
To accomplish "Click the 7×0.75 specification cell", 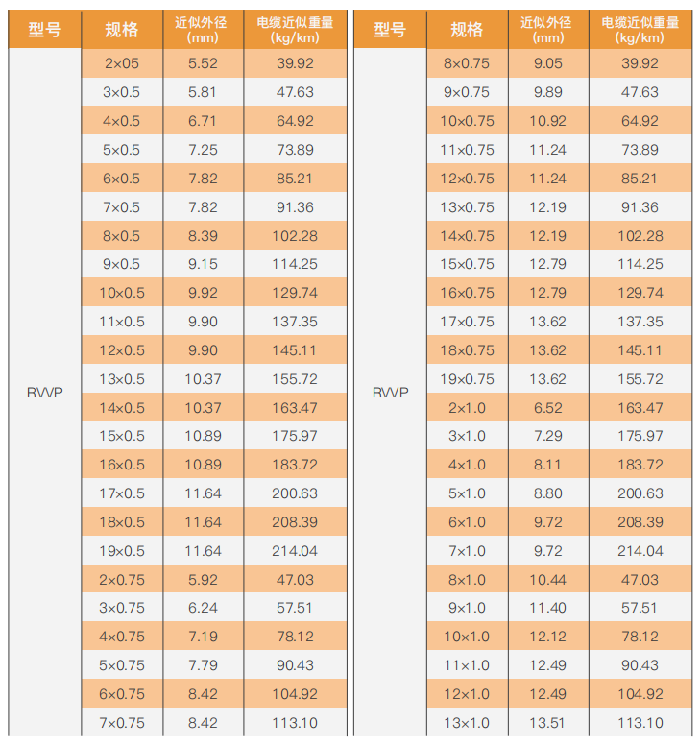I will tap(122, 723).
